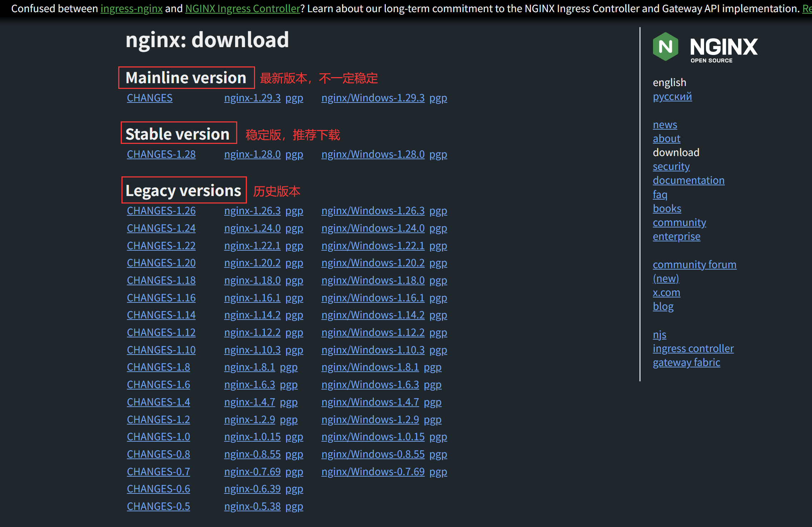The image size is (812, 527).
Task: Open pgp signature for nginx-1.29.3
Action: coord(294,98)
